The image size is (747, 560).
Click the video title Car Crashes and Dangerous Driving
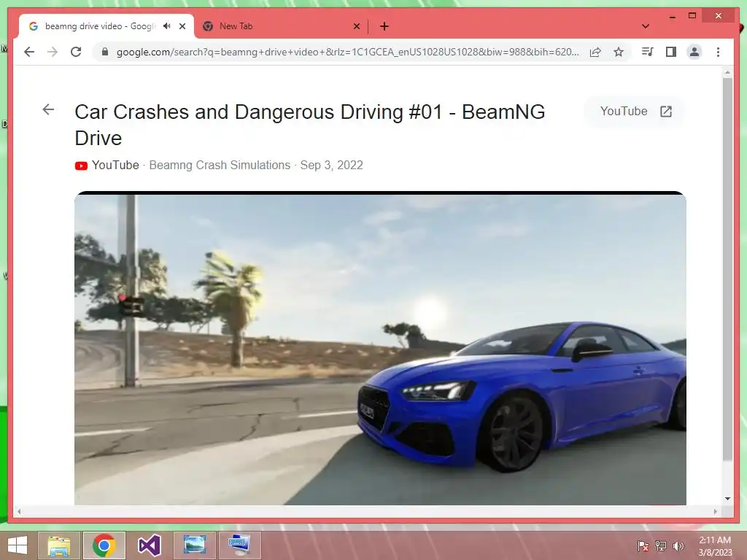tap(309, 125)
